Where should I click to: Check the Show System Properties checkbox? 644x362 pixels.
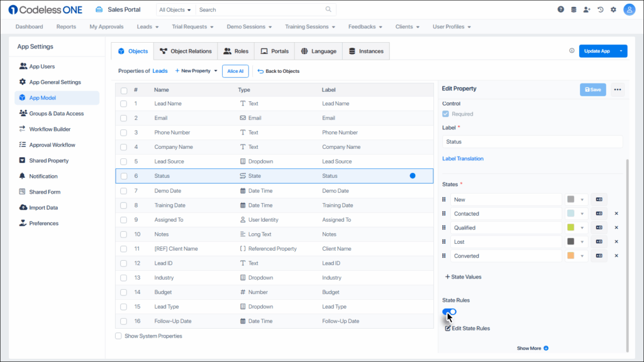pos(118,335)
